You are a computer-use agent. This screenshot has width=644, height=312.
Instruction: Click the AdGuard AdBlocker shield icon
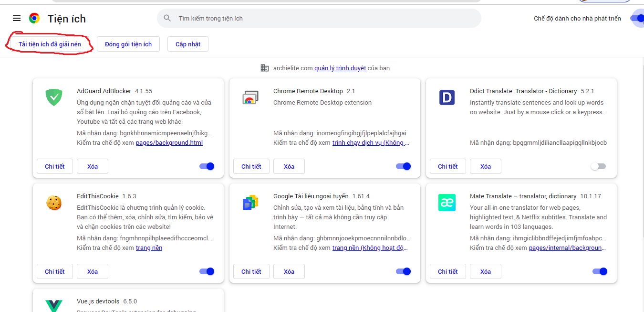point(54,97)
